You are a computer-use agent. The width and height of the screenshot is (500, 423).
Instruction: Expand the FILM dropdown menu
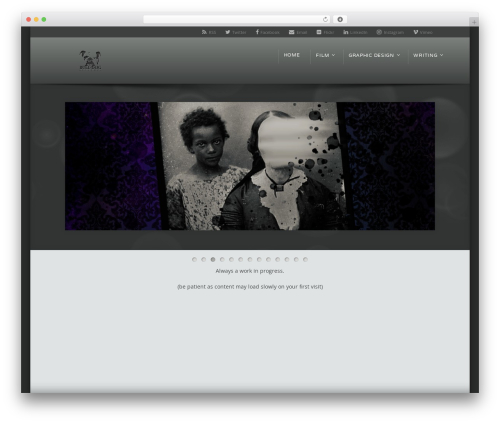[x=325, y=55]
